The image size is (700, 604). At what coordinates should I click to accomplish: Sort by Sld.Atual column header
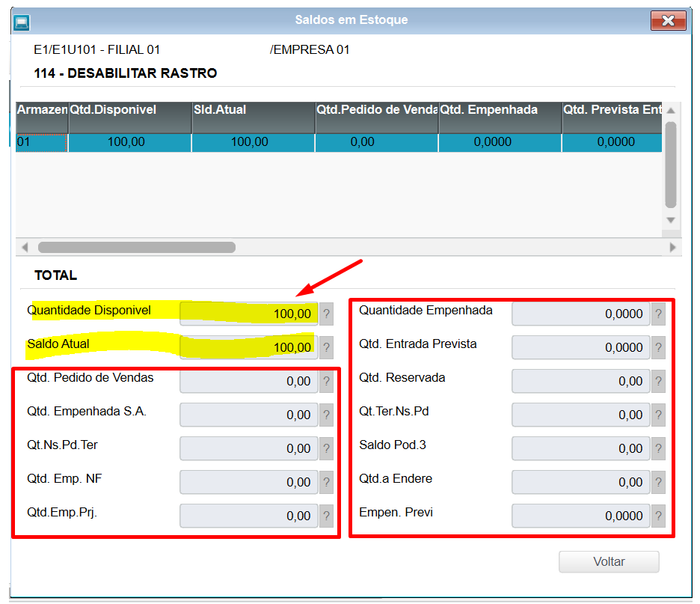coord(253,117)
